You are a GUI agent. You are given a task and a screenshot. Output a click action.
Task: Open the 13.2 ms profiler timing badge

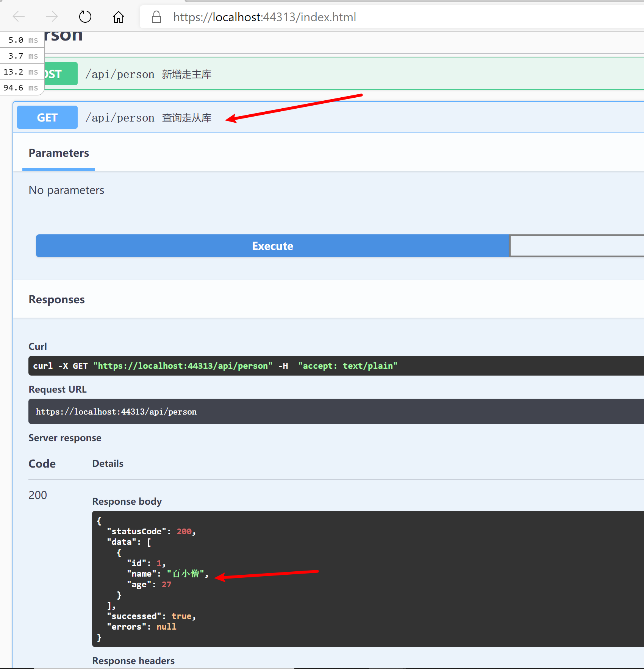(21, 72)
